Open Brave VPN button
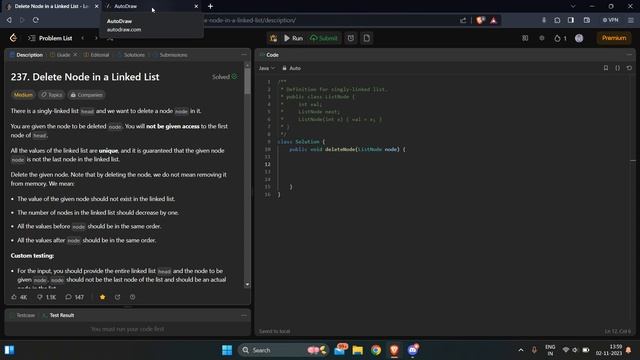640x360 pixels. click(611, 20)
